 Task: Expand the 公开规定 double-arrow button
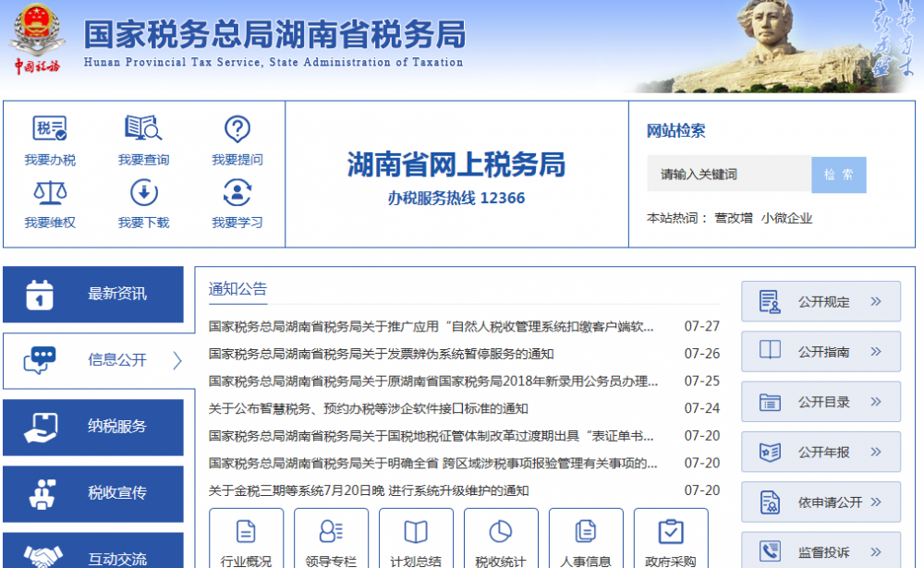(875, 301)
